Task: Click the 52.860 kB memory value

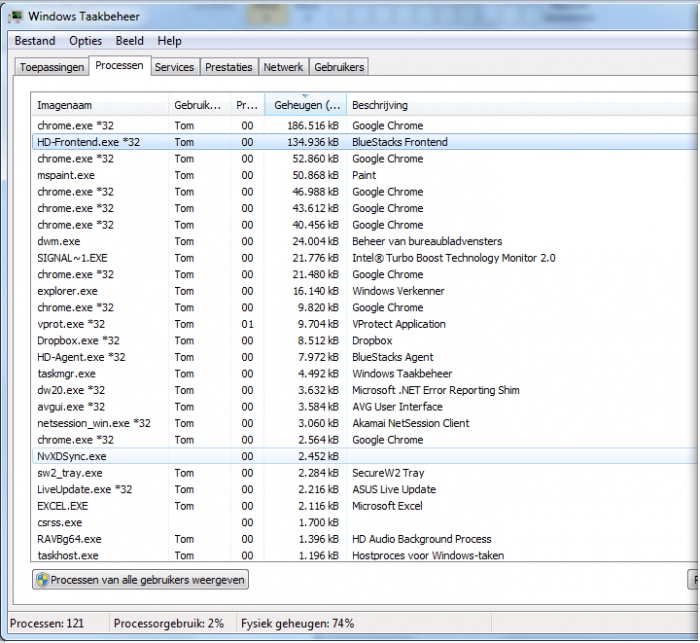Action: coord(316,159)
